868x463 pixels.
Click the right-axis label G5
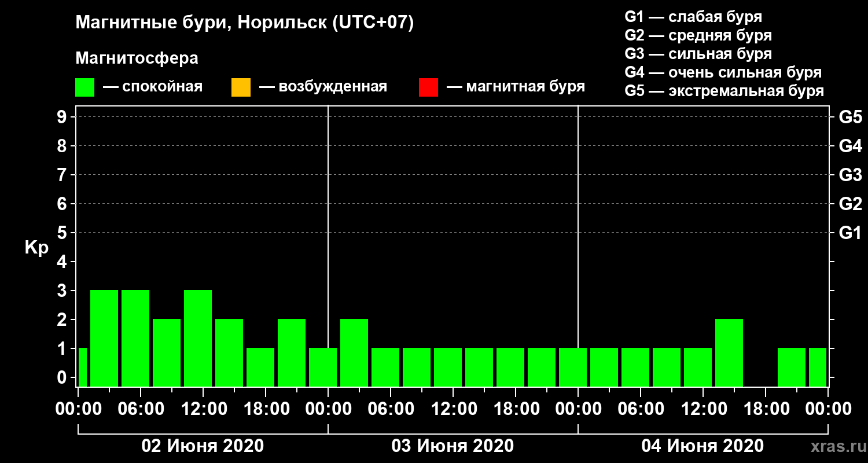click(x=850, y=117)
